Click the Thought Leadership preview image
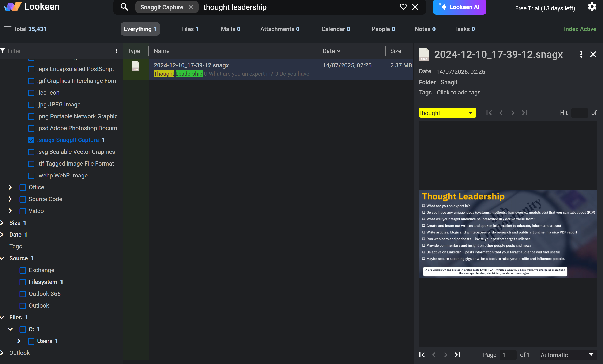Screen dimensions: 603x364 click(x=508, y=234)
